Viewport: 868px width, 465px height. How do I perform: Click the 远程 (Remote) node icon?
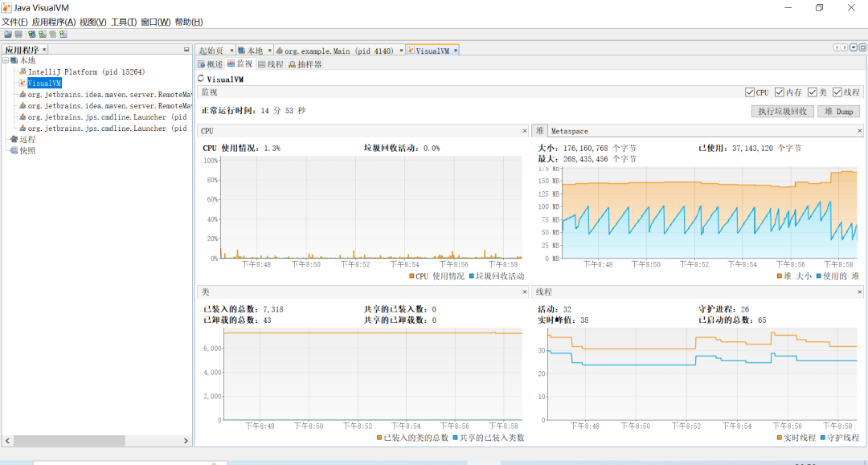(14, 139)
